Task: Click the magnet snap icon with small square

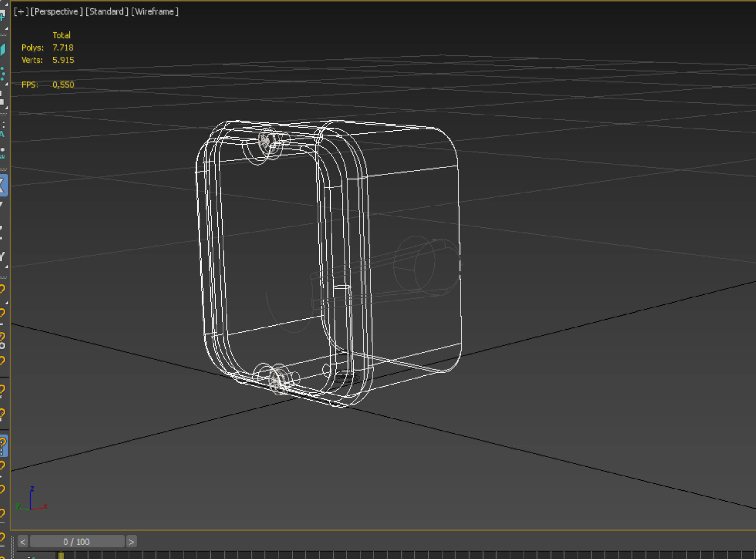Action: (x=2, y=414)
